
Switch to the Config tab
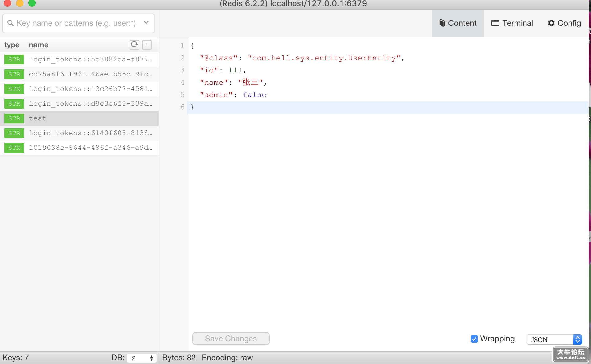[564, 23]
